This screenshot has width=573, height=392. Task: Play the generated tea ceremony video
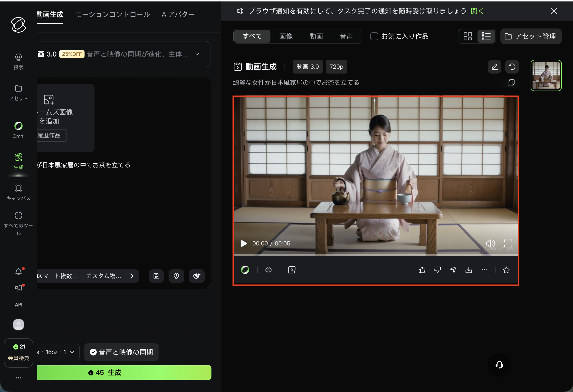pyautogui.click(x=244, y=243)
